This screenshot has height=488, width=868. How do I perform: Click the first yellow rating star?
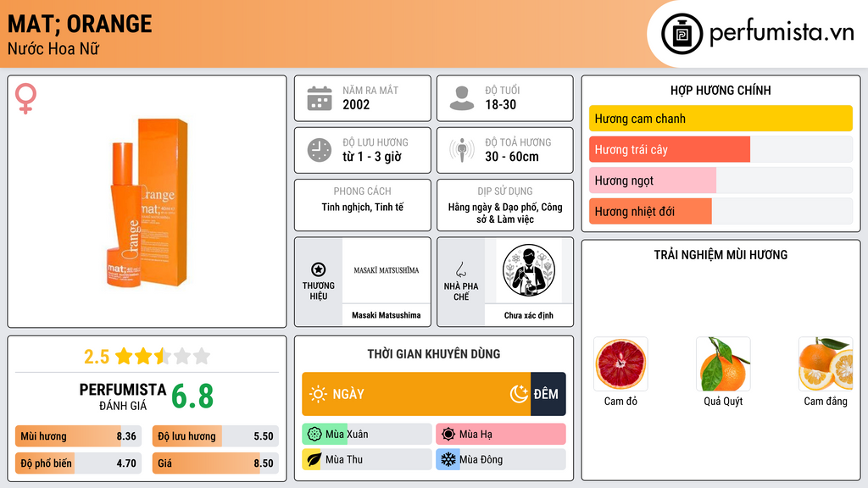[x=124, y=357]
